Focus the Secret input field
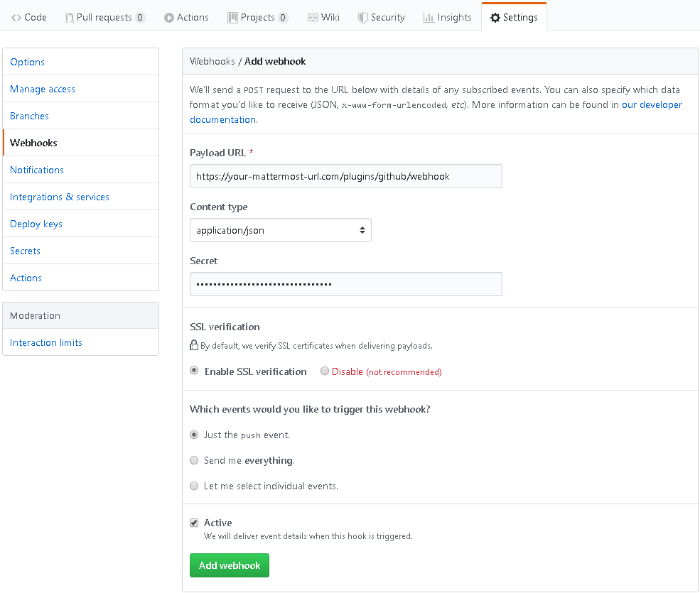 (345, 284)
